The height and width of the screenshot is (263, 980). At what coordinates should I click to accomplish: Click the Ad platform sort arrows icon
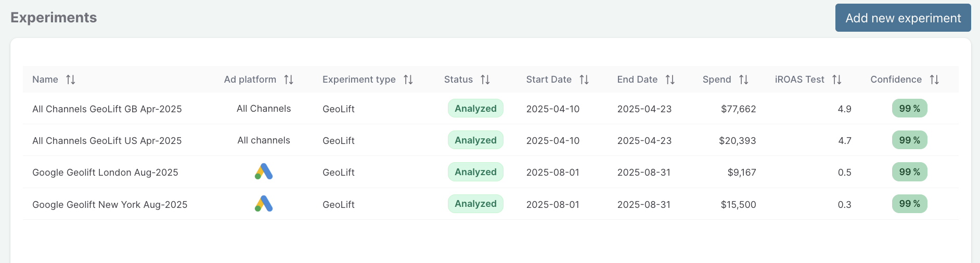point(289,80)
